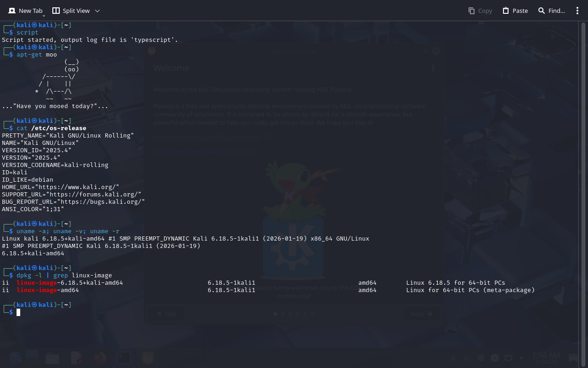
Task: Open the Konsole three-dot menu
Action: [x=577, y=11]
